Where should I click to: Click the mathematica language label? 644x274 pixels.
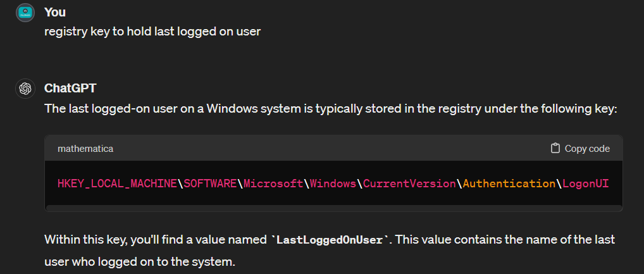(85, 149)
